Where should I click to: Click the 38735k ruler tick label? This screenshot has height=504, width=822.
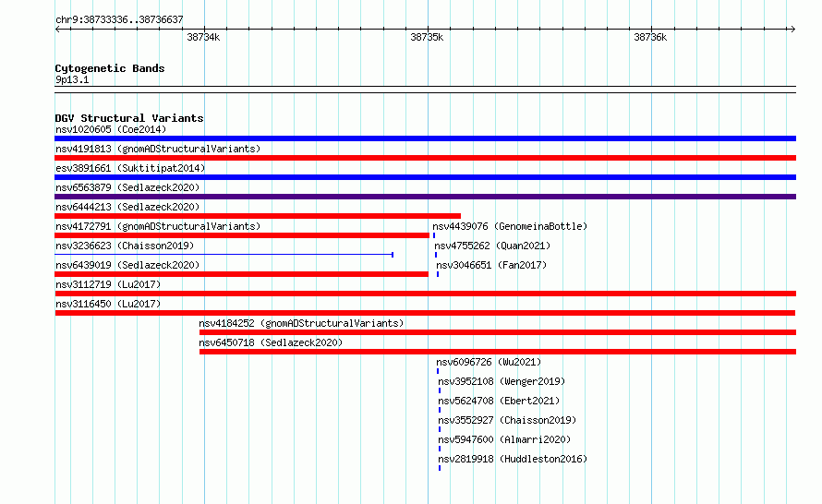[x=427, y=37]
